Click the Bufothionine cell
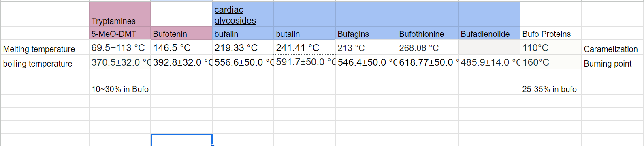The height and width of the screenshot is (146, 644). point(428,34)
